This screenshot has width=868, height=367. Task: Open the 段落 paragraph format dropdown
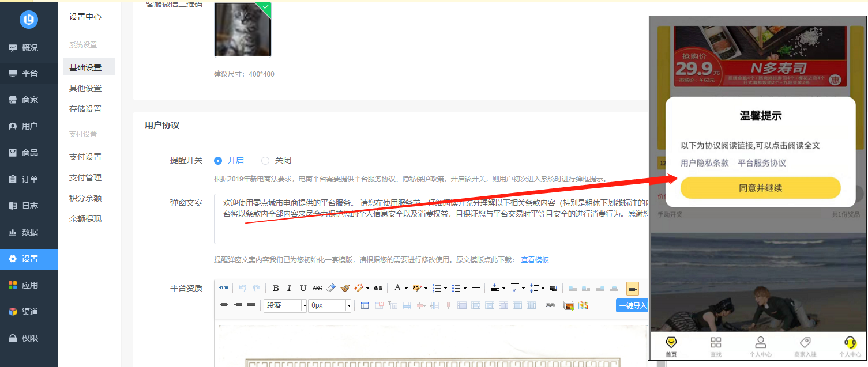tap(285, 305)
